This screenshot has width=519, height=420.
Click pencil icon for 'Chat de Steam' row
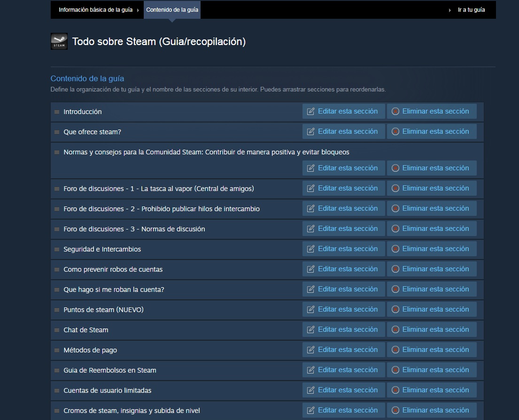pos(310,329)
